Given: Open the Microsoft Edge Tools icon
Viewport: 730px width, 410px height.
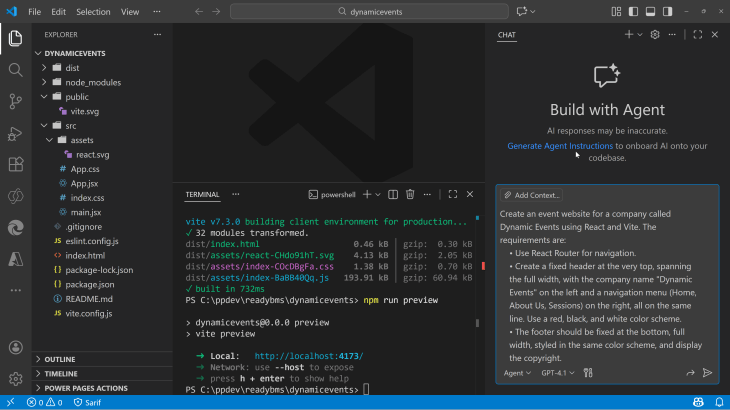Looking at the screenshot, I should point(15,228).
